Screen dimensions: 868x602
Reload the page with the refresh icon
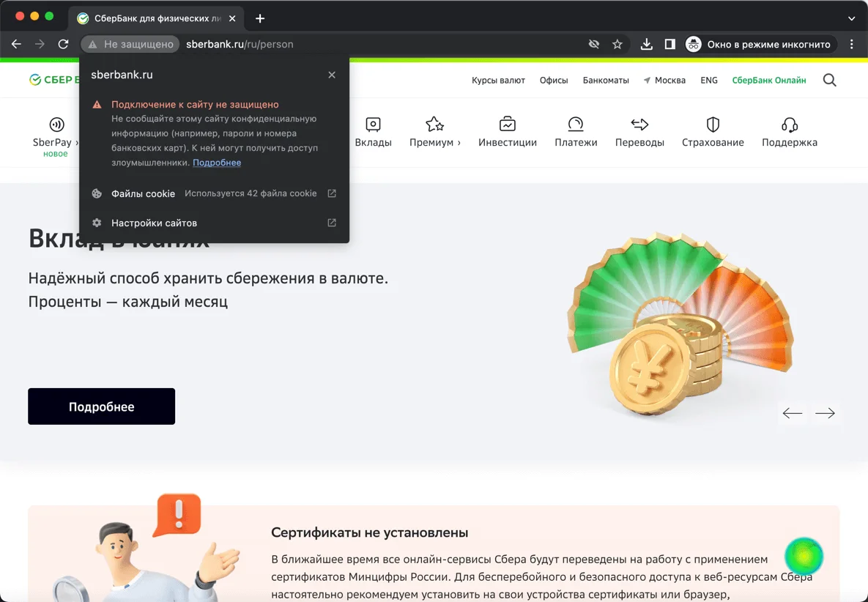click(63, 44)
